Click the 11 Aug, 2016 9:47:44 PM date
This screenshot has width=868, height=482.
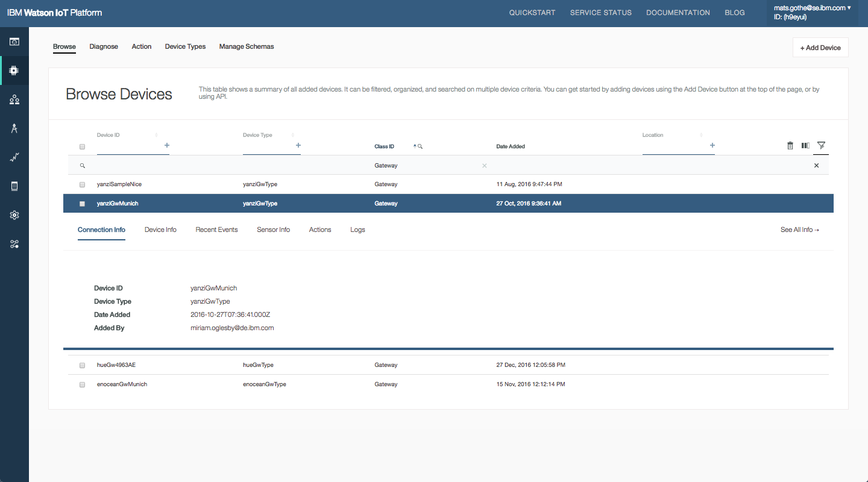(x=529, y=184)
